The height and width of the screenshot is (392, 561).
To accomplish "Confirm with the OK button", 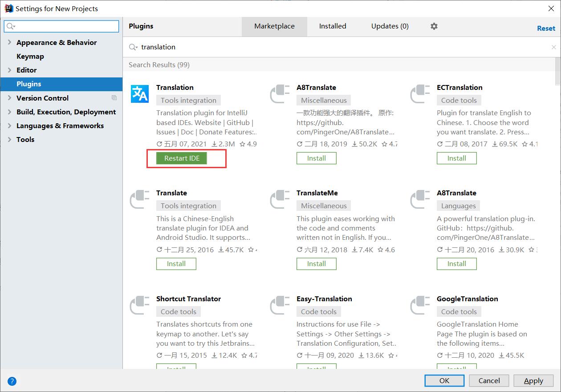I will (x=444, y=380).
